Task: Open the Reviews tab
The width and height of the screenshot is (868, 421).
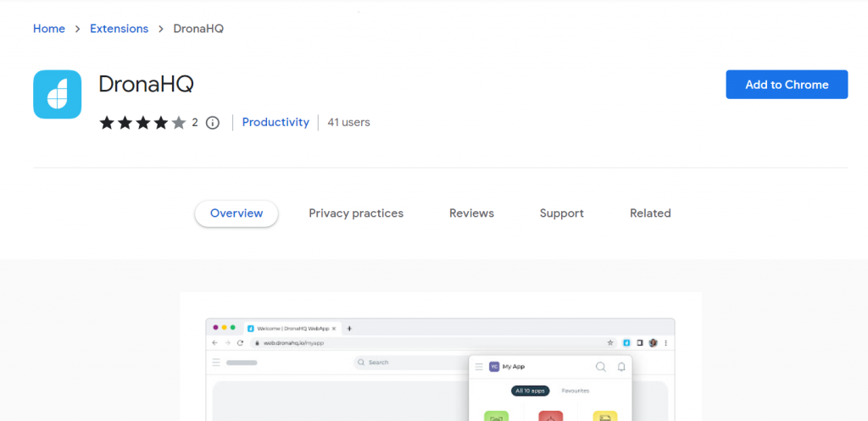Action: coord(471,213)
